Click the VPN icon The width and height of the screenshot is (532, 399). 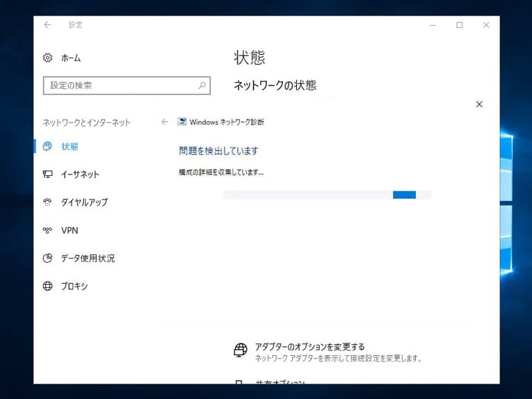[48, 230]
